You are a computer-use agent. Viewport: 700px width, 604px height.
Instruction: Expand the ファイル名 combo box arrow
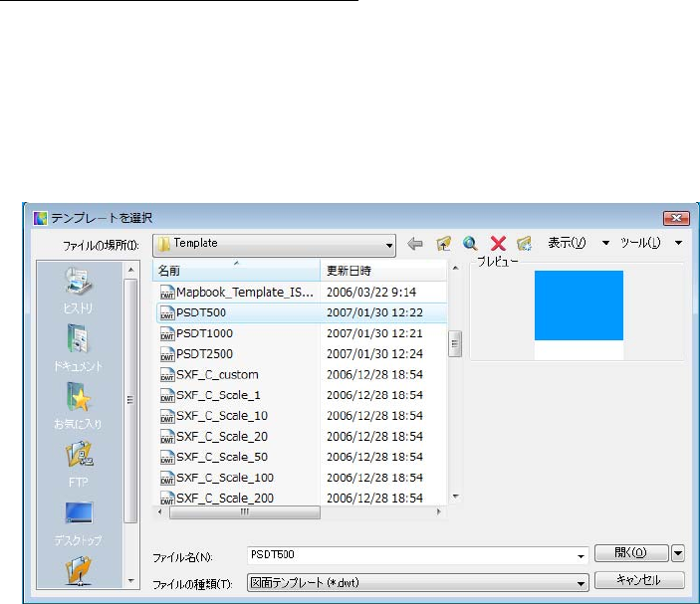point(581,556)
